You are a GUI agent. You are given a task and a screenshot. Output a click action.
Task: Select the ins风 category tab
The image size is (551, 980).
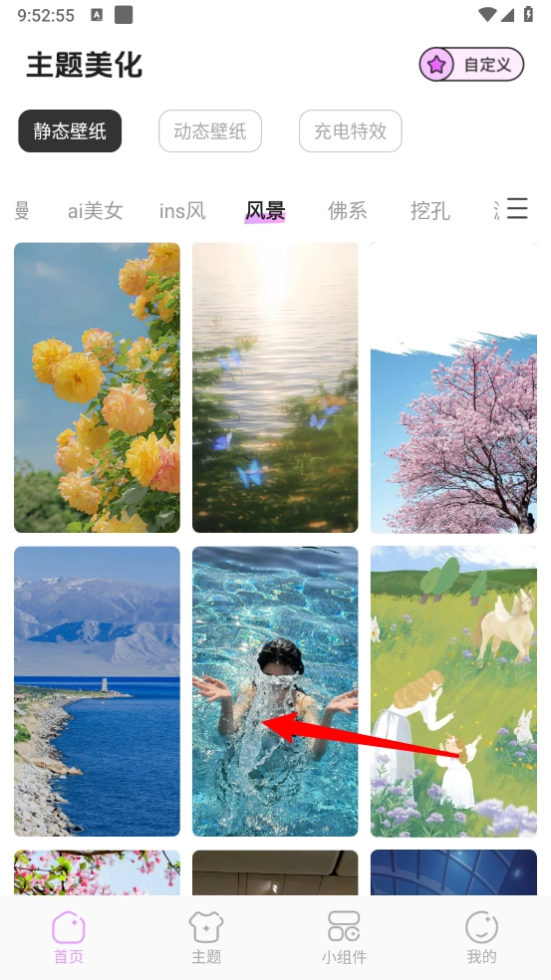tap(182, 210)
